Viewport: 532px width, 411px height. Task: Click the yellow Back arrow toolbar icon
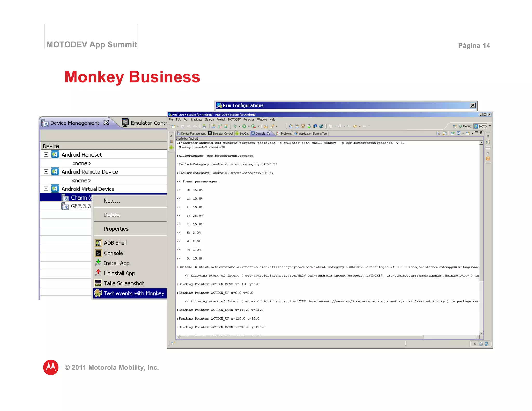[355, 126]
